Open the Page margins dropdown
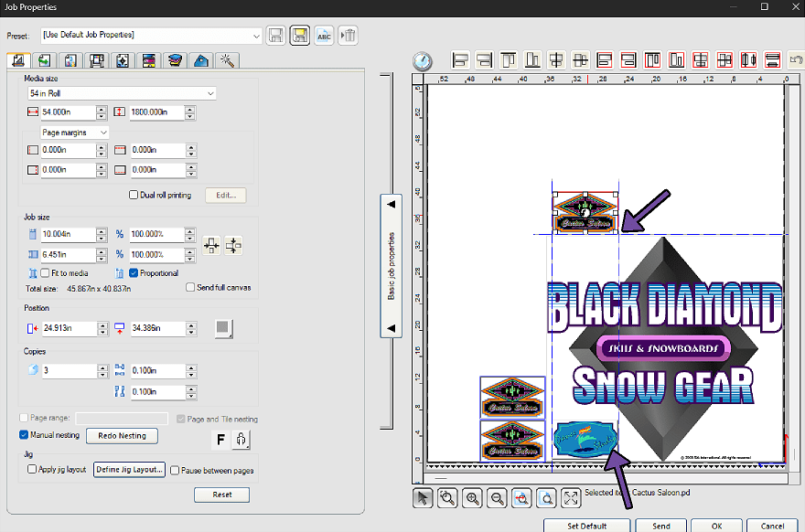Screen dimensions: 805x532 (74, 133)
